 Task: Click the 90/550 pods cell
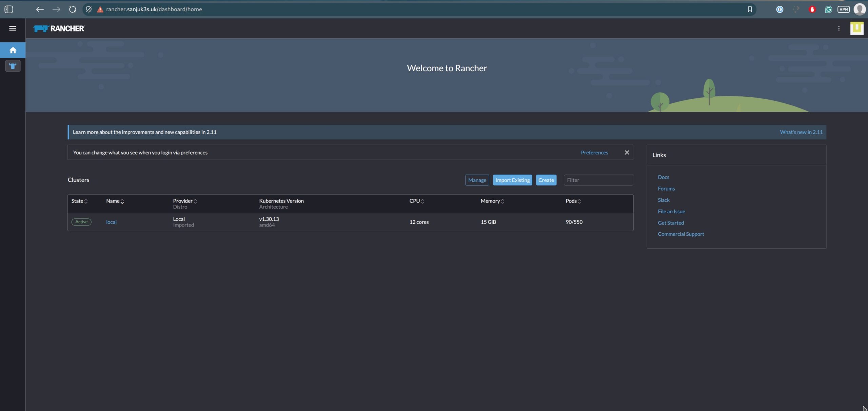click(x=574, y=222)
